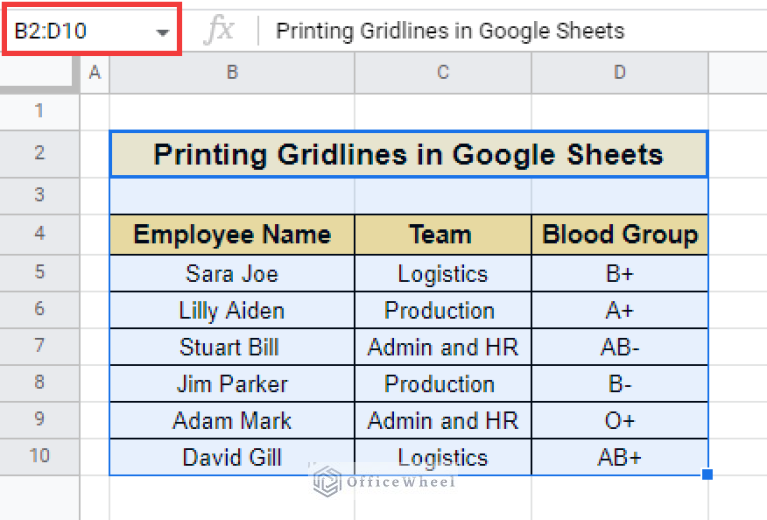Select the David Gill cell
This screenshot has width=767, height=520.
click(232, 457)
